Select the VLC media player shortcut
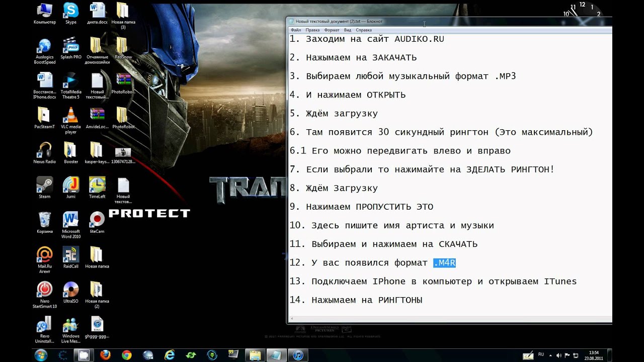This screenshot has width=644, height=362. (x=71, y=121)
